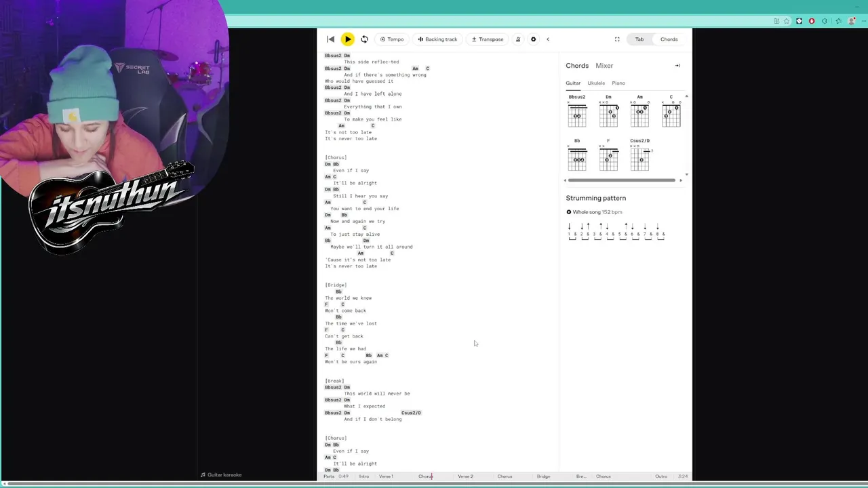The image size is (868, 488).
Task: Click the yellow play button
Action: [347, 39]
